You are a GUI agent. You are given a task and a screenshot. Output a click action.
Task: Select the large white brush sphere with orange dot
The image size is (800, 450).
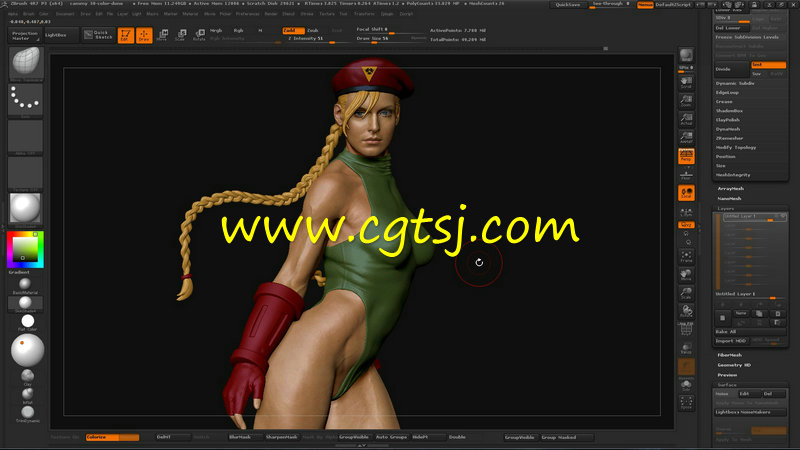coord(28,350)
